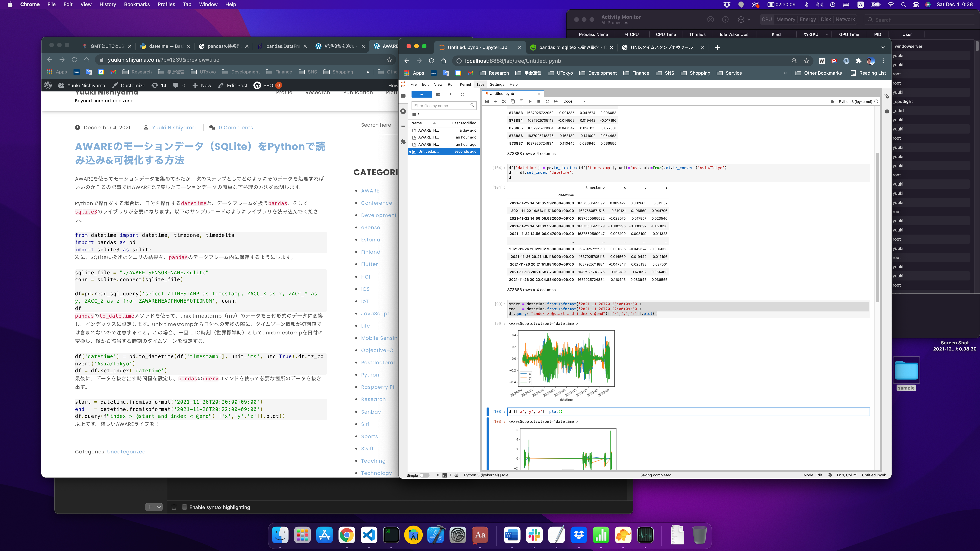Screen dimensions: 980x551
Task: Bookmark this page star in JupyterLab window
Action: pyautogui.click(x=806, y=61)
